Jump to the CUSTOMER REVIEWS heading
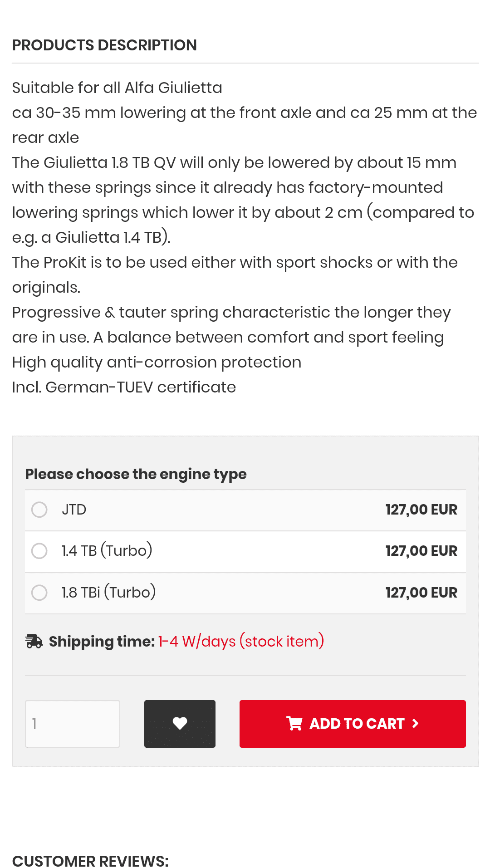 pyautogui.click(x=90, y=860)
